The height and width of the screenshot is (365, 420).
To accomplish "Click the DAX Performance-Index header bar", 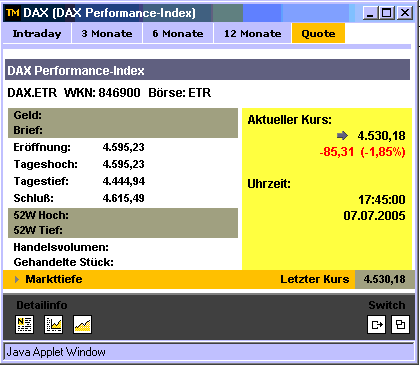I will tap(207, 70).
